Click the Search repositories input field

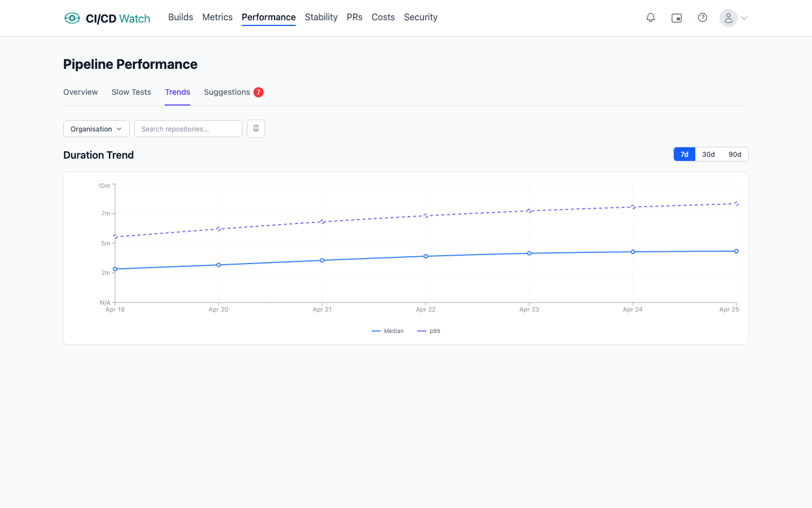(x=188, y=129)
